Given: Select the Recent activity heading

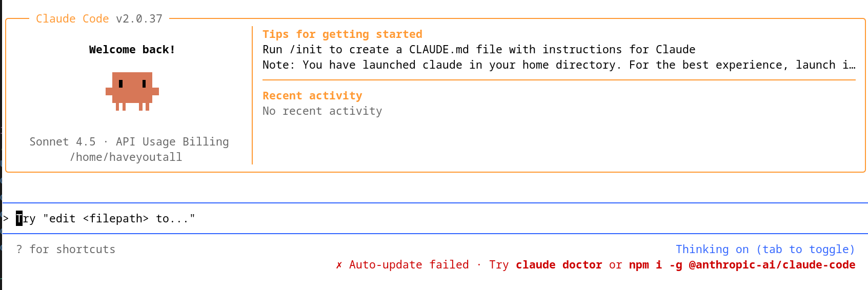Looking at the screenshot, I should (312, 96).
